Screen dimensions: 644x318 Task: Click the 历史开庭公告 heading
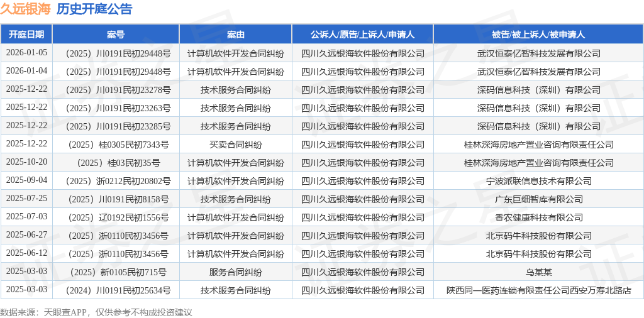(94, 9)
